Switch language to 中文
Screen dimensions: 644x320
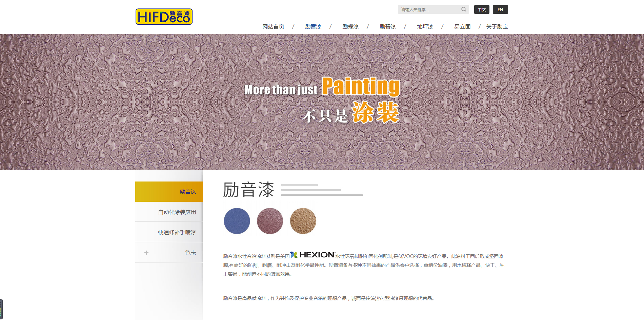[x=482, y=9]
